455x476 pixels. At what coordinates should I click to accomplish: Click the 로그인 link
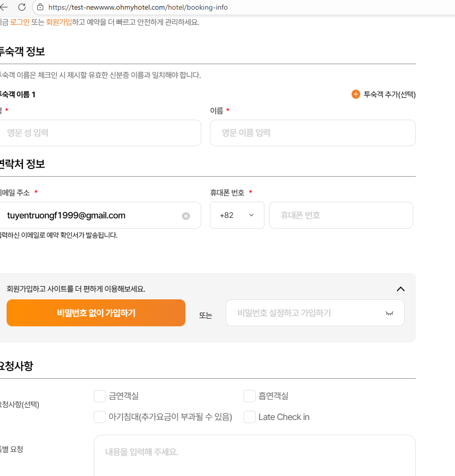[20, 22]
